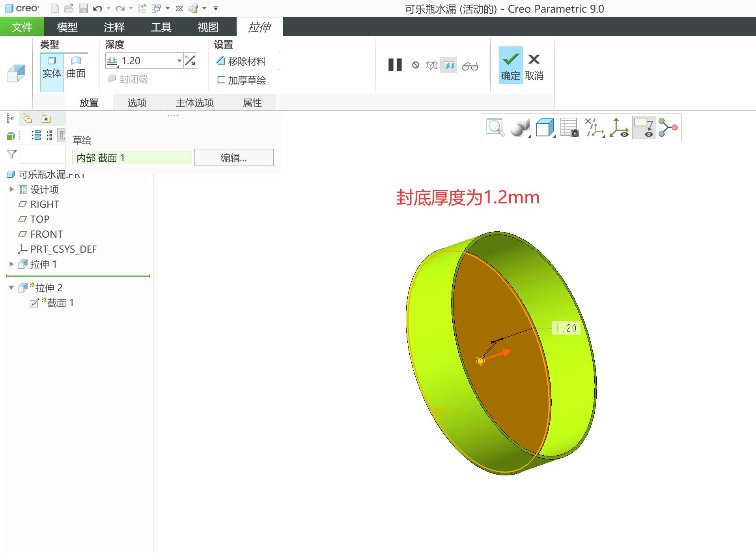Open the 主体选项 panel tab
Viewport: 756px width, 553px height.
pos(195,102)
